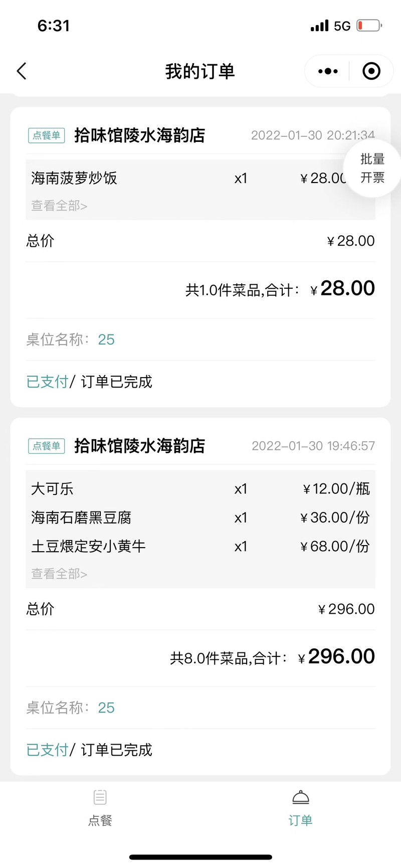Tap the 批量开票 floating button

tap(372, 168)
